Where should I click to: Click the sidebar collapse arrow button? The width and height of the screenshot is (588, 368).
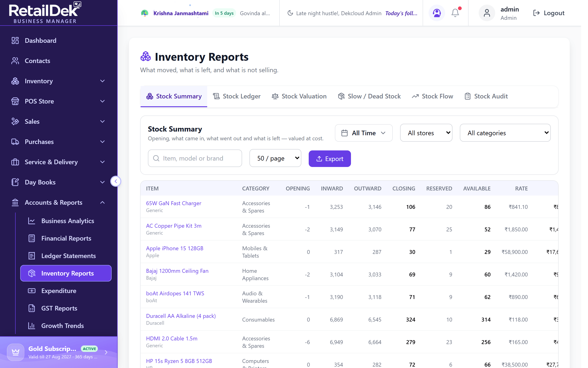[x=116, y=181]
